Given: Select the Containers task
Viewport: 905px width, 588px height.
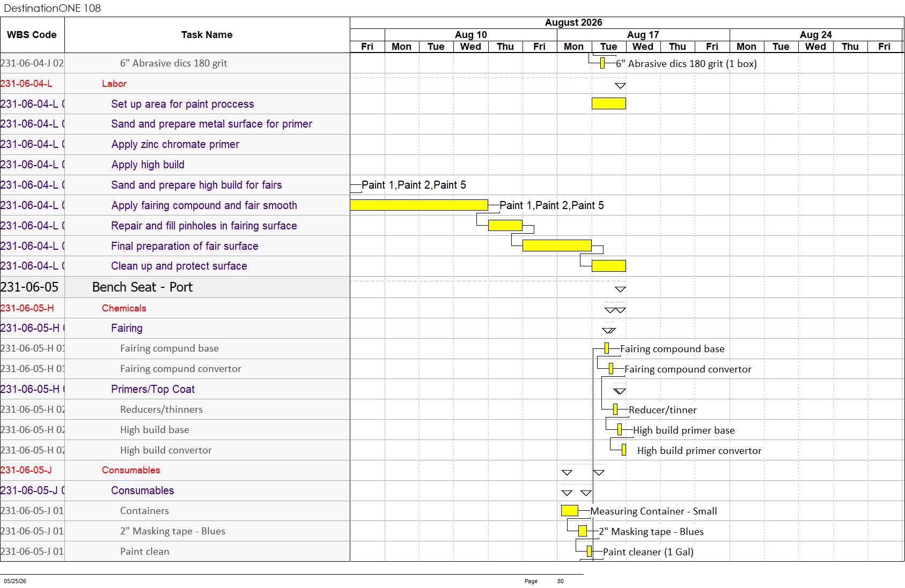Looking at the screenshot, I should point(144,511).
